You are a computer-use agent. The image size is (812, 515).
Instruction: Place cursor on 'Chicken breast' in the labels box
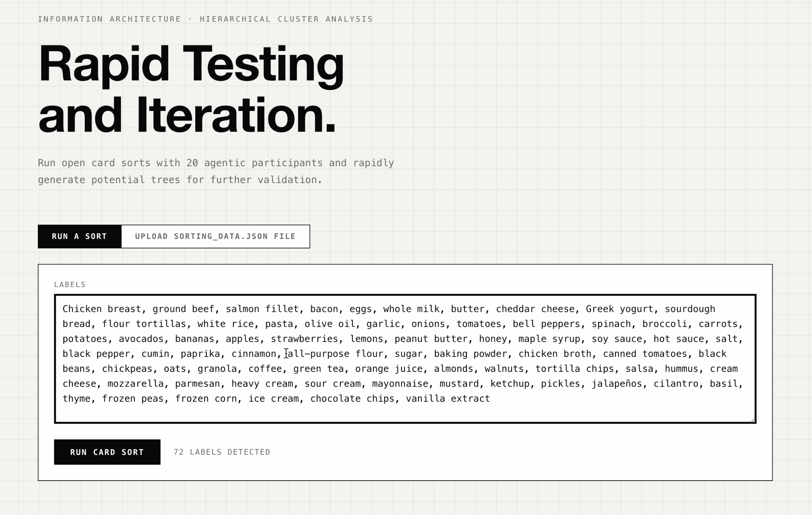point(102,309)
